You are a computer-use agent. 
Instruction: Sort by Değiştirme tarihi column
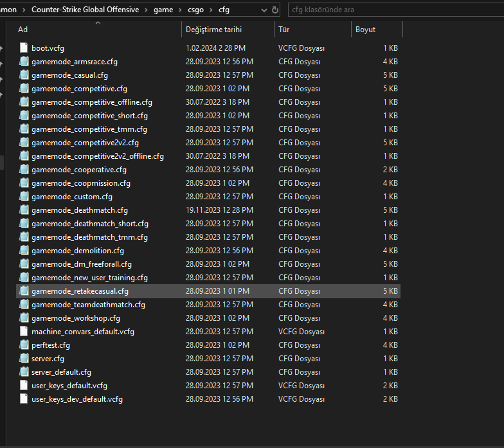pyautogui.click(x=228, y=30)
